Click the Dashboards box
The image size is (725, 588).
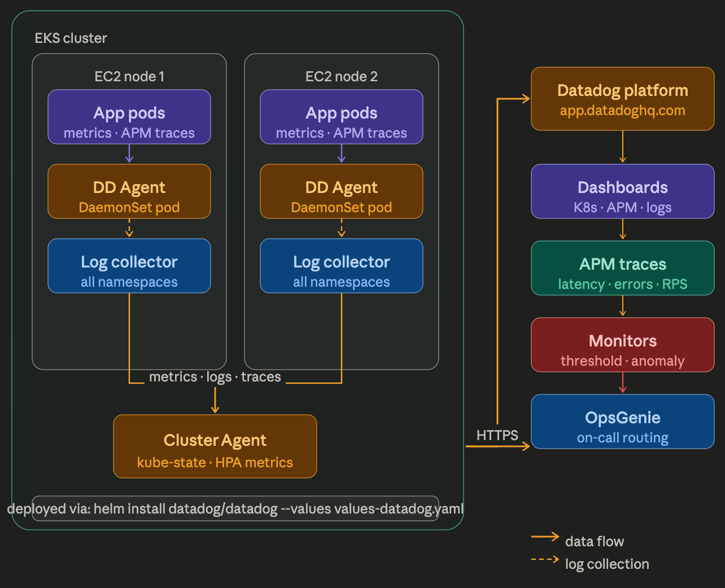click(x=623, y=191)
